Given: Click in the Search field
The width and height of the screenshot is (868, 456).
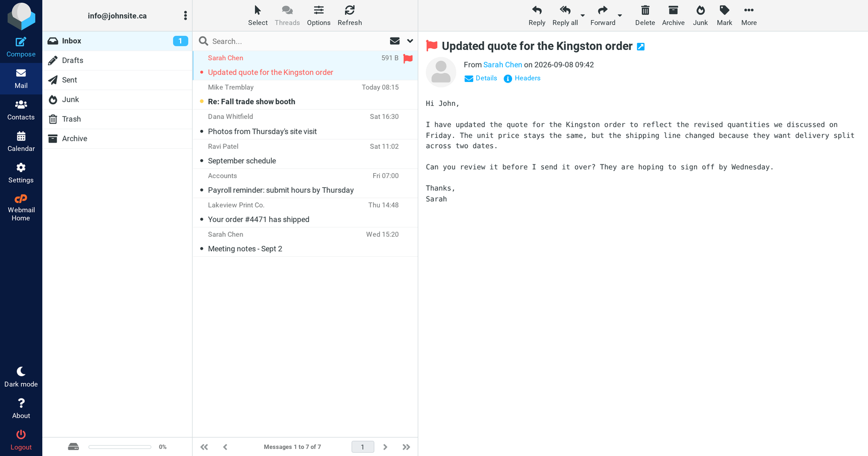Looking at the screenshot, I should pyautogui.click(x=298, y=41).
